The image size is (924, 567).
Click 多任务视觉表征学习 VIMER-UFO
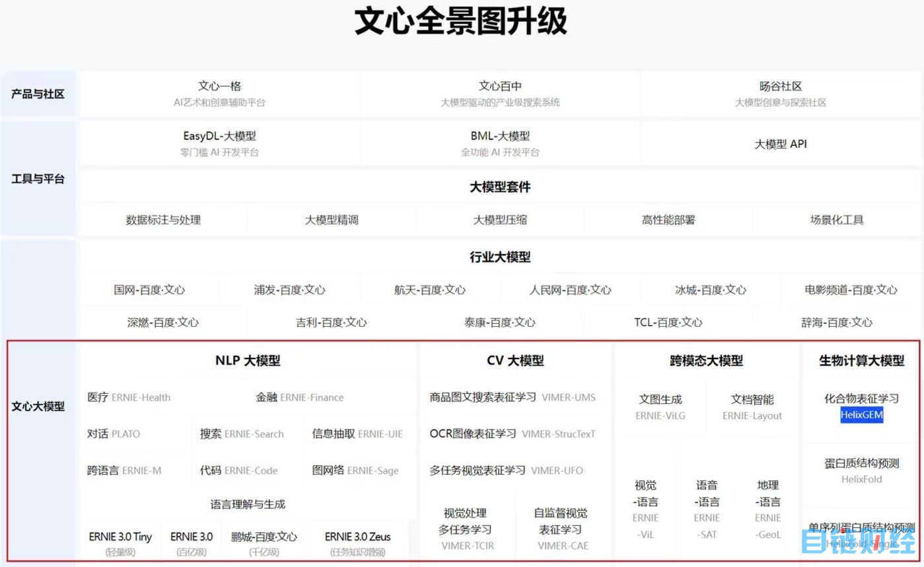[x=507, y=471]
